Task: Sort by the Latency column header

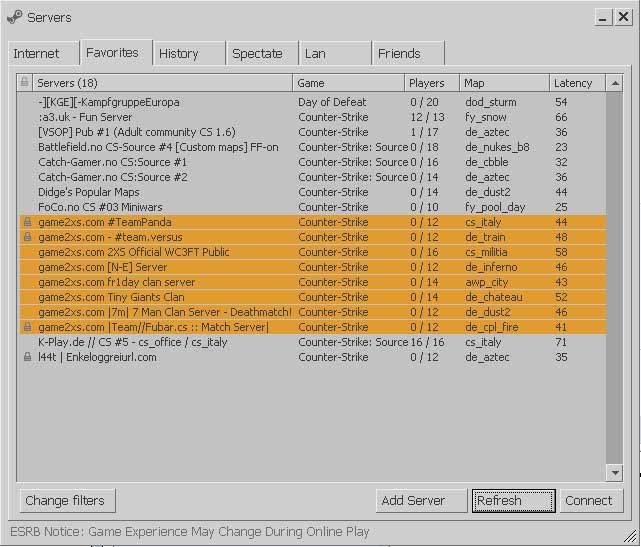Action: (577, 83)
